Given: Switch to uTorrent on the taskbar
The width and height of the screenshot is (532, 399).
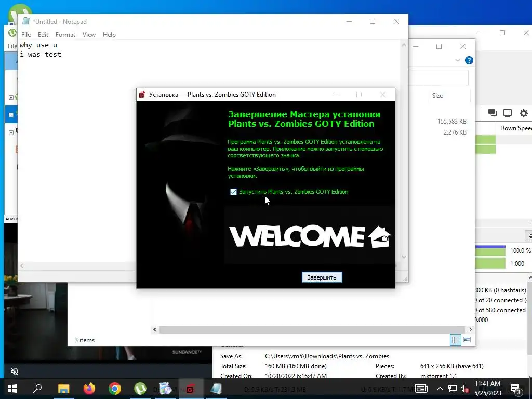Looking at the screenshot, I should 140,389.
